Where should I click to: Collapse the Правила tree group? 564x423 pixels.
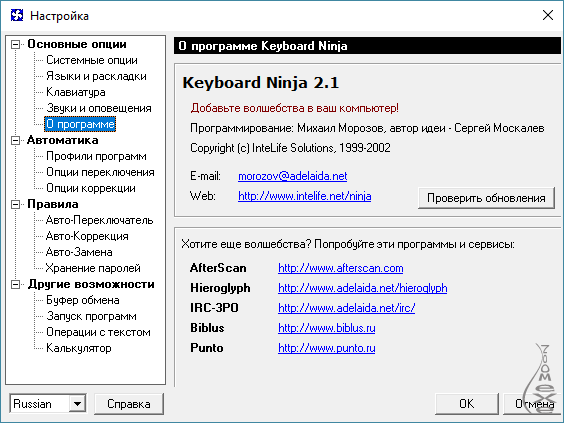15,204
